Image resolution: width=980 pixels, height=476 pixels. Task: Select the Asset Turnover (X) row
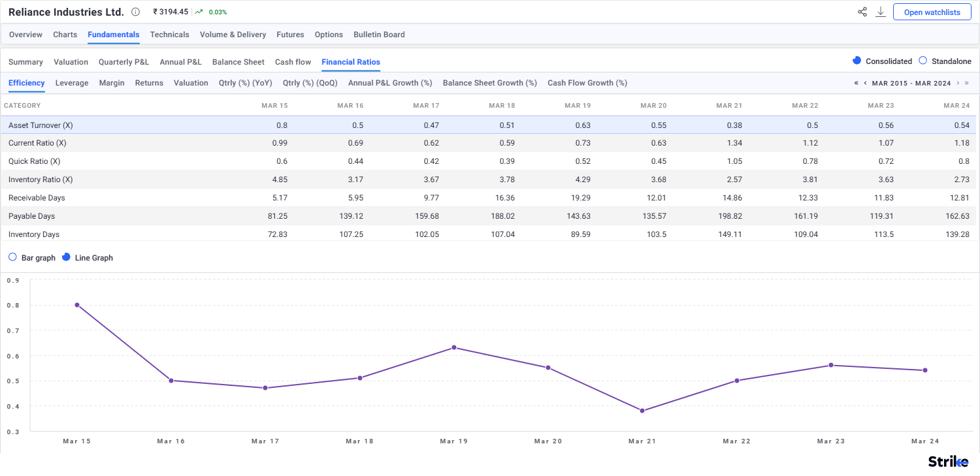(488, 125)
